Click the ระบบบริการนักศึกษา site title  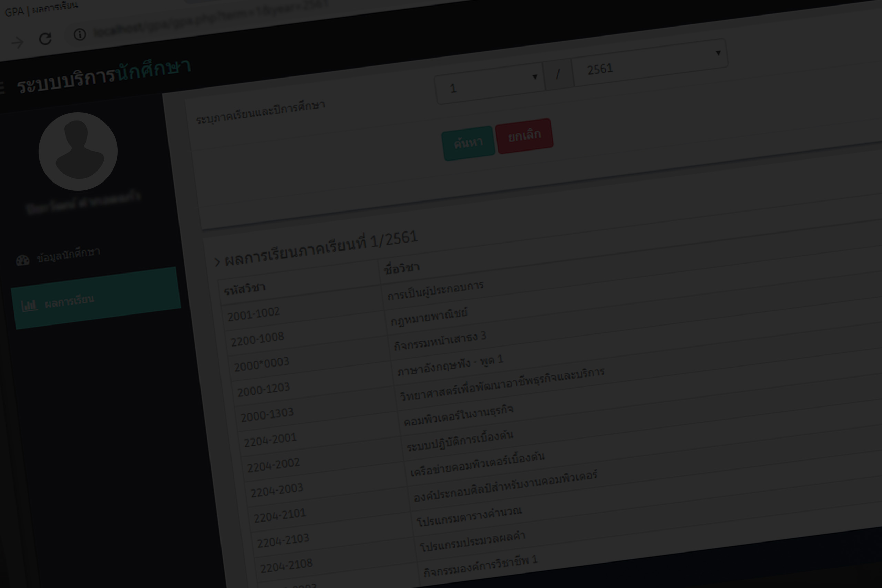click(104, 76)
